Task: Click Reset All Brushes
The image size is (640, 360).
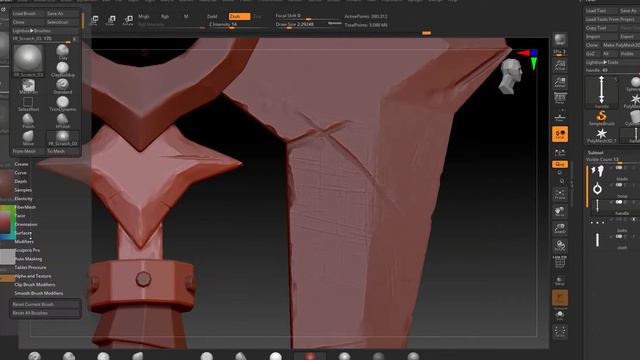Action: pos(45,313)
